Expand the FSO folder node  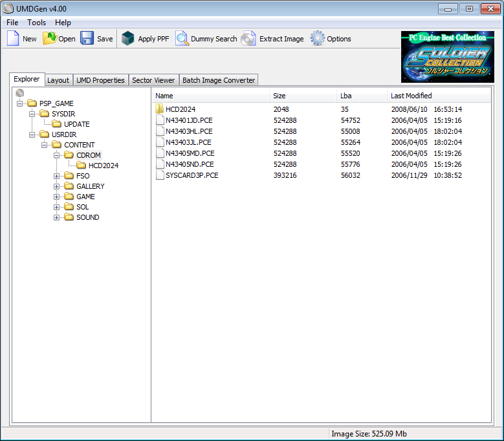point(57,176)
